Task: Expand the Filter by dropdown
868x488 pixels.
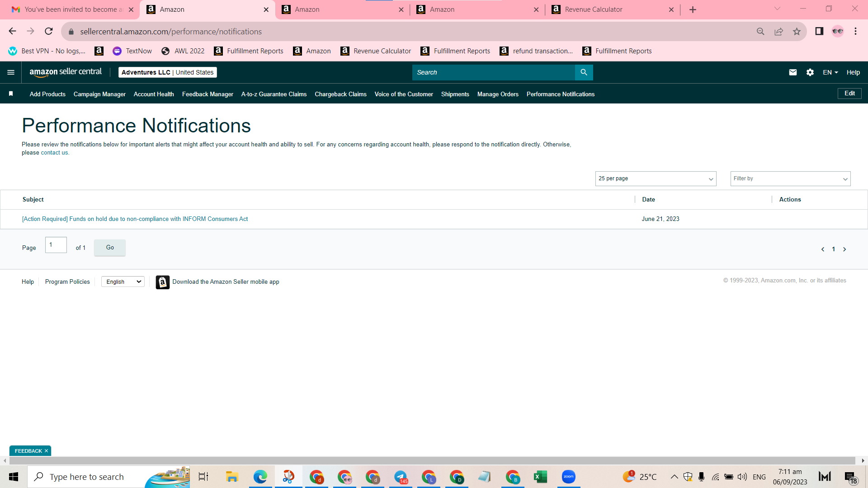Action: coord(790,178)
